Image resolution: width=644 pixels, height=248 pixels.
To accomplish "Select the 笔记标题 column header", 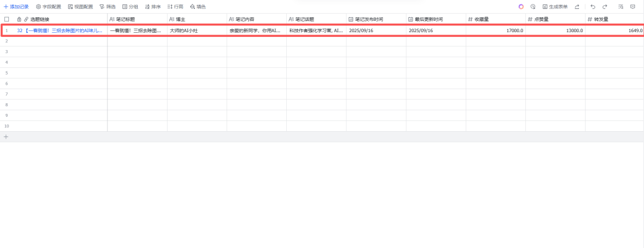I will [x=138, y=19].
